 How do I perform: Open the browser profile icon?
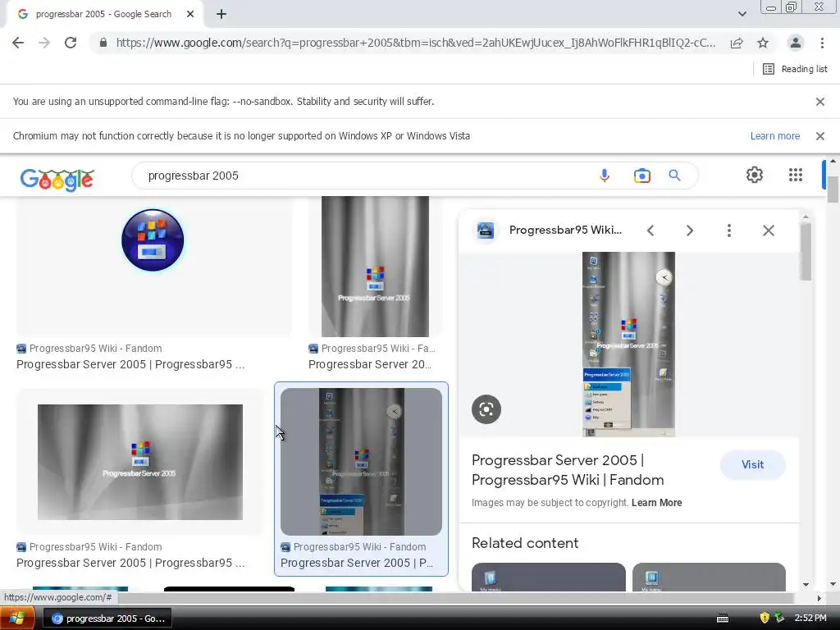pyautogui.click(x=796, y=43)
